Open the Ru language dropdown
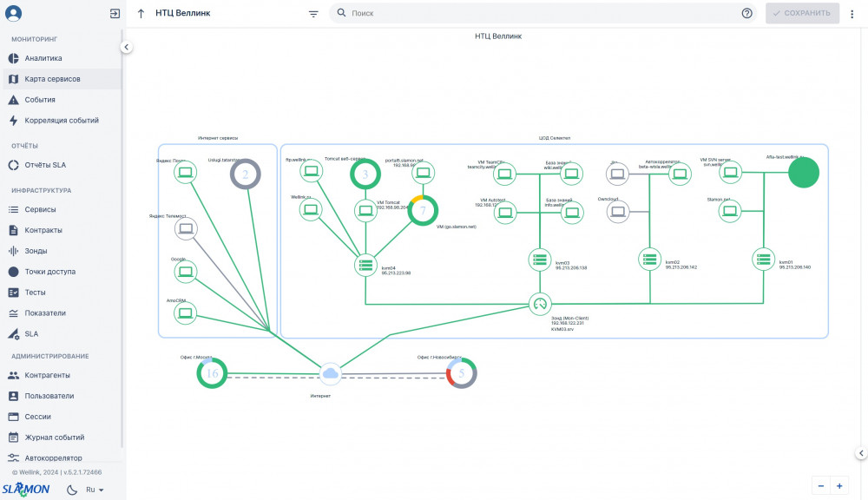 pyautogui.click(x=95, y=490)
